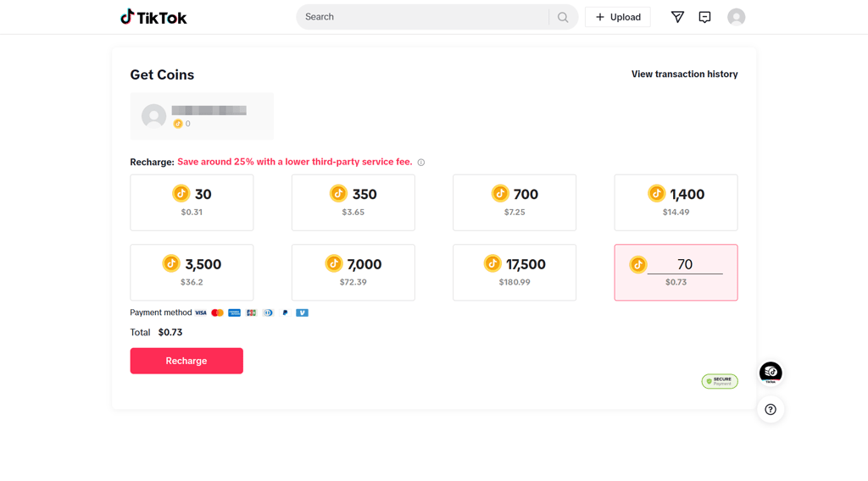The image size is (868, 481).
Task: Click the account avatar in the coin balance card
Action: 154,116
